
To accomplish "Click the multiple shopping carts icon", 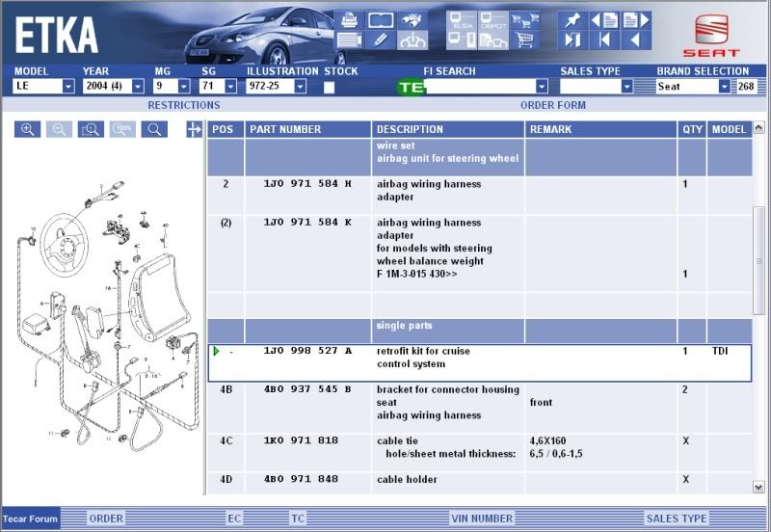I will (524, 20).
